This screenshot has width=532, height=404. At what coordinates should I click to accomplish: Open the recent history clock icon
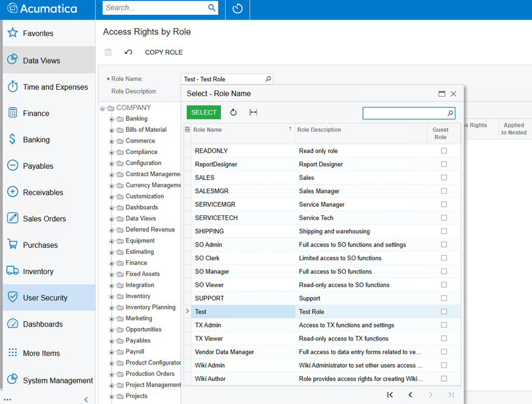(238, 8)
